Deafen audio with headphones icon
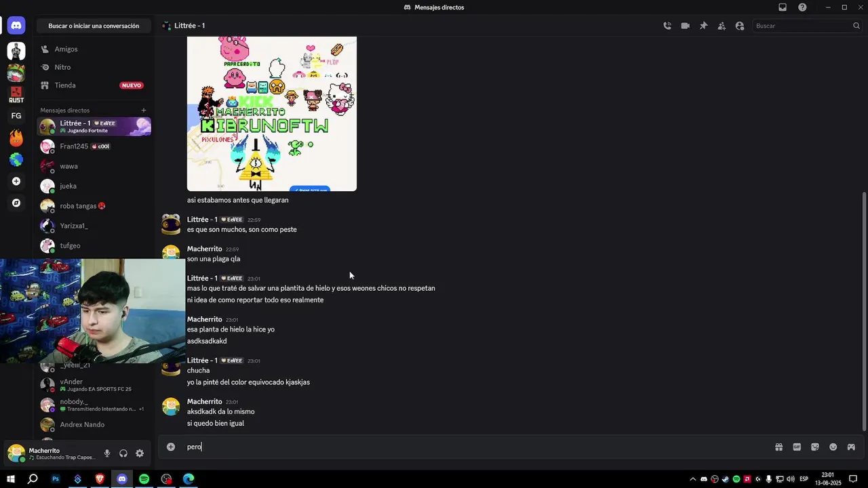 point(123,453)
